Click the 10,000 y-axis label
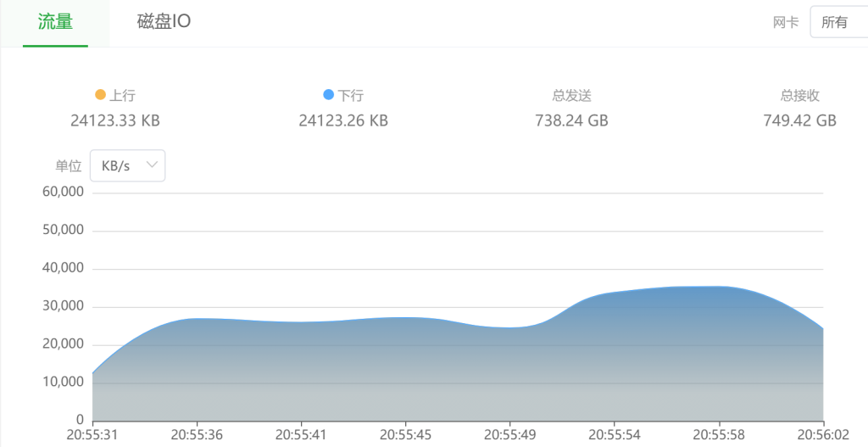Image resolution: width=868 pixels, height=447 pixels. point(63,383)
